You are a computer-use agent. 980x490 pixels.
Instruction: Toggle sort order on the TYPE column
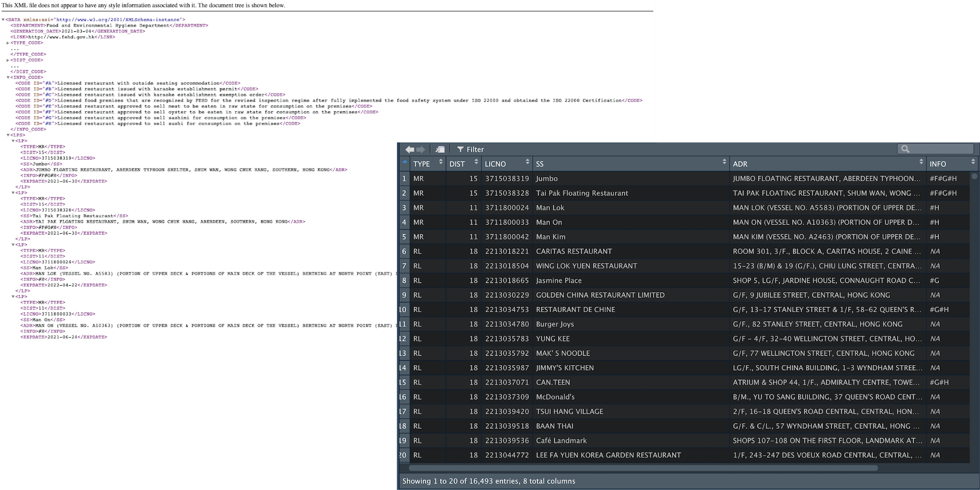pyautogui.click(x=441, y=162)
